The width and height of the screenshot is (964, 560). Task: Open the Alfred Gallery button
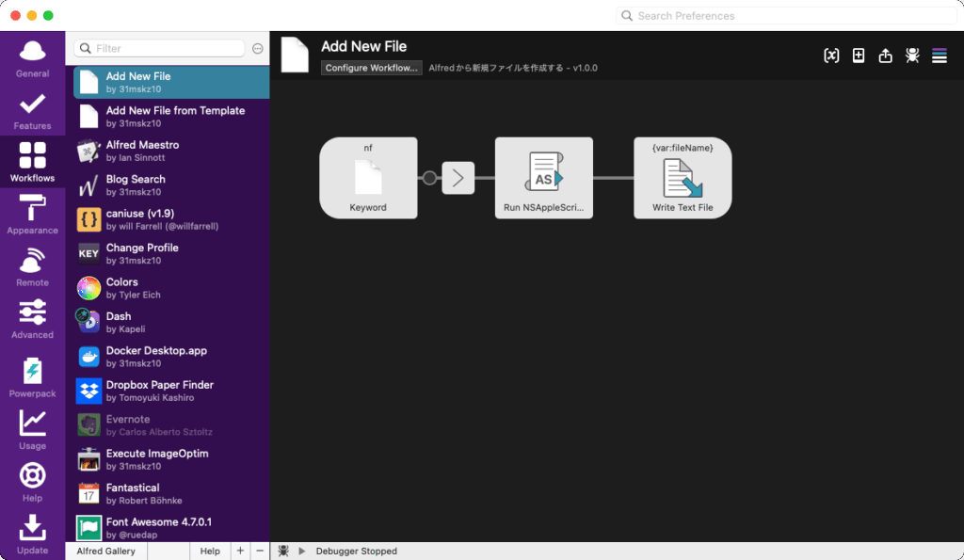click(105, 551)
